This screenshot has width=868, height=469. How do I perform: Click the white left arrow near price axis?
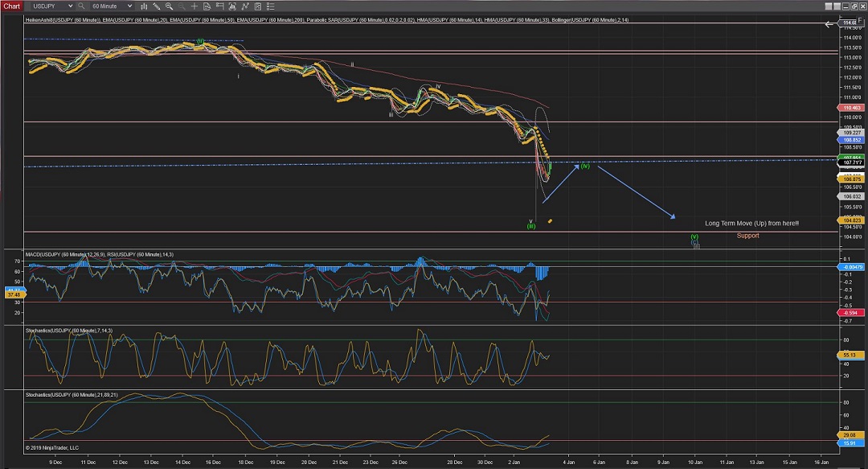coord(829,24)
